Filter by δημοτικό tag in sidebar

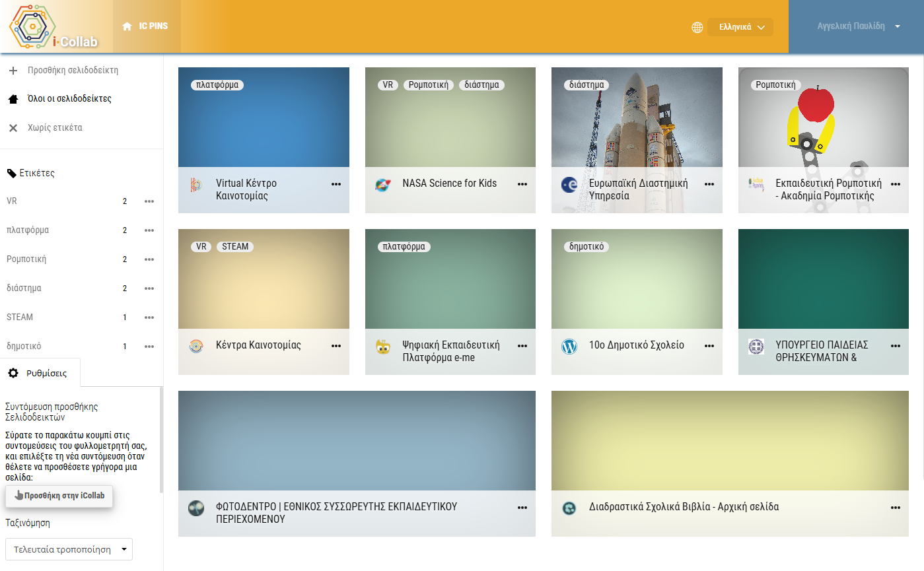(x=24, y=347)
